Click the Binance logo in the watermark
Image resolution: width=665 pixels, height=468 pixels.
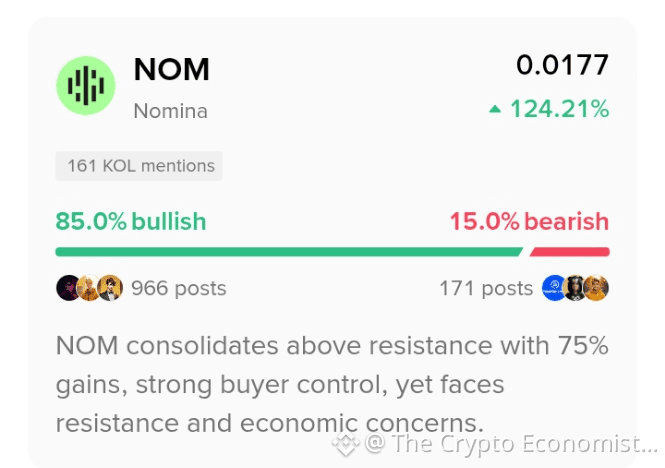[347, 443]
